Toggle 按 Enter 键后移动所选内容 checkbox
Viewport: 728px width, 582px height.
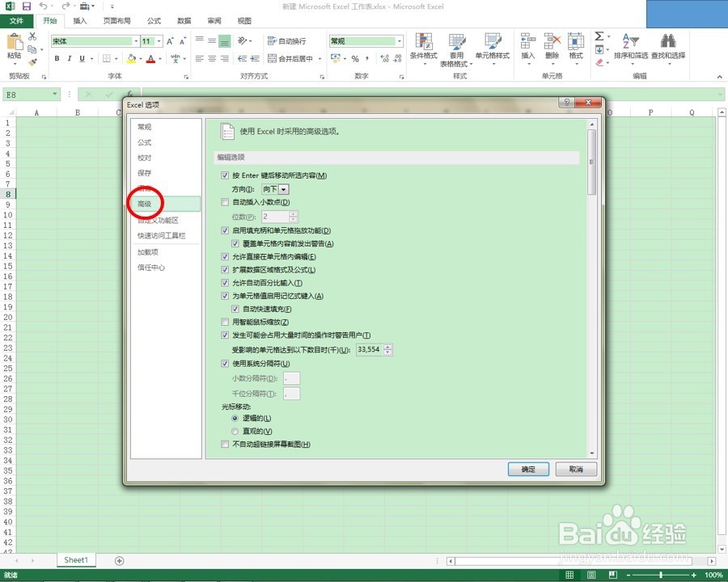coord(225,175)
